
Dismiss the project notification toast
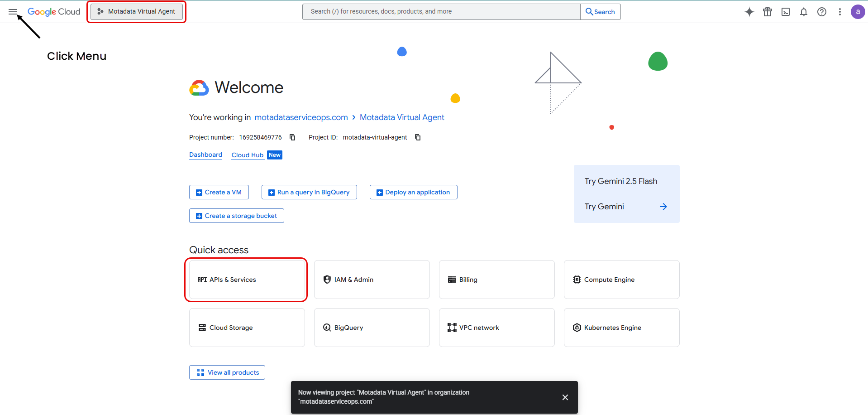click(565, 397)
